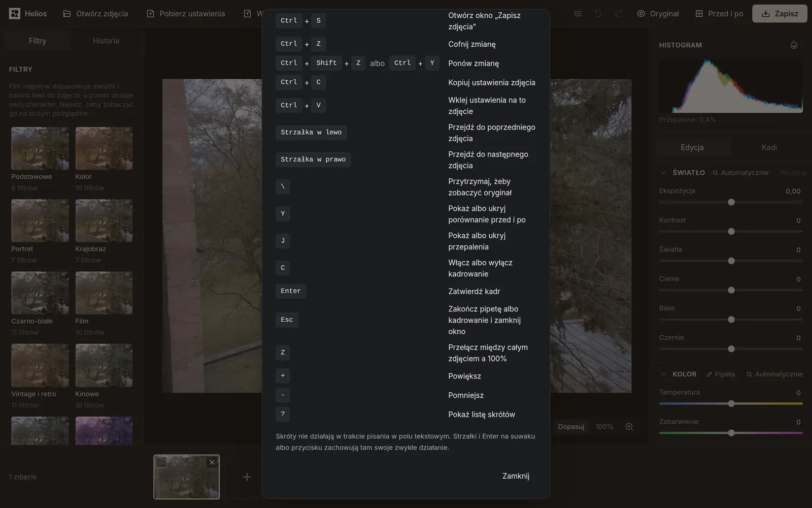
Task: Toggle the Przed i po comparison
Action: click(719, 14)
